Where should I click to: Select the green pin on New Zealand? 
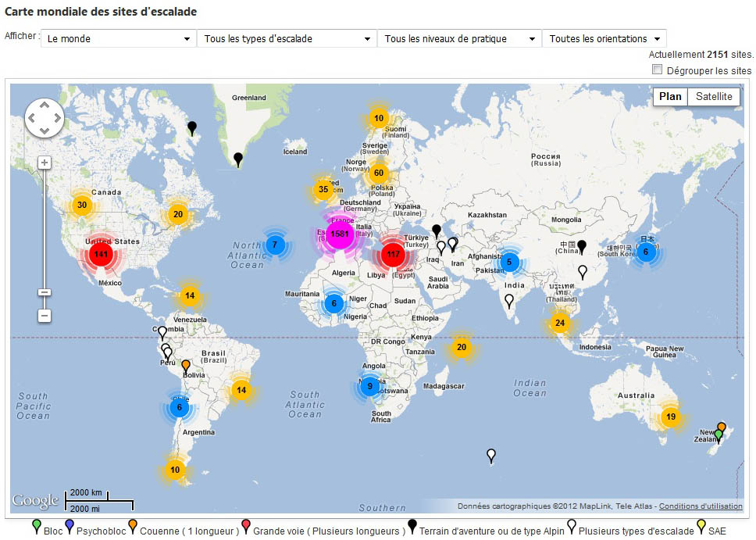click(x=719, y=436)
